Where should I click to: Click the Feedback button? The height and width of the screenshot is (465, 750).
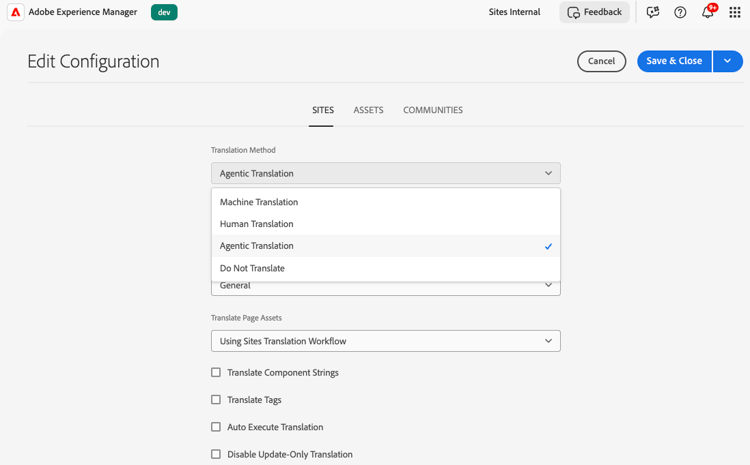pos(595,12)
